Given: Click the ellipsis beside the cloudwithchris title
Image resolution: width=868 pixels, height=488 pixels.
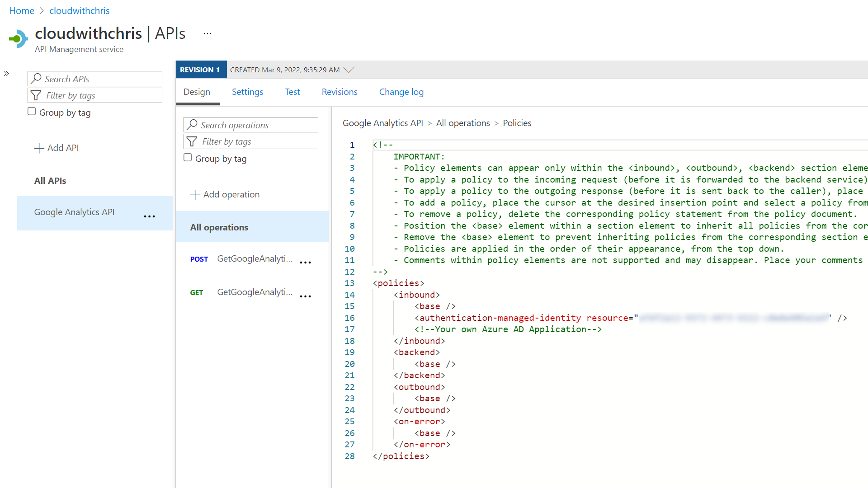Looking at the screenshot, I should [208, 33].
